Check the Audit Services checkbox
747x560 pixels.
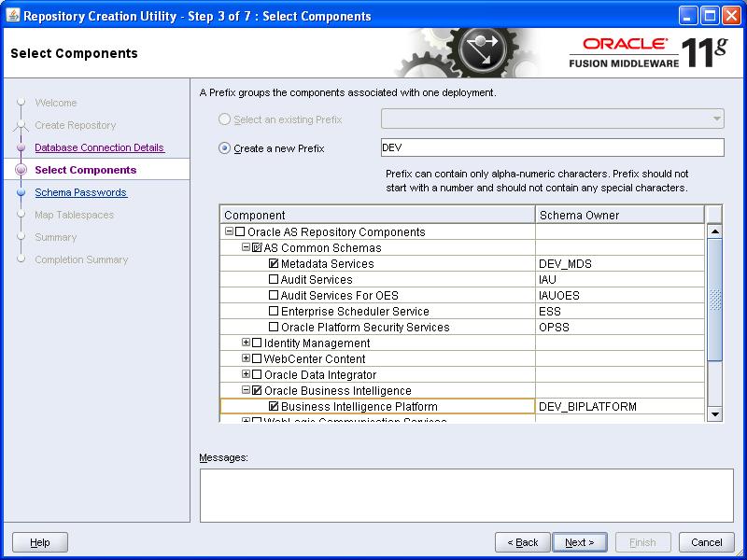point(274,279)
